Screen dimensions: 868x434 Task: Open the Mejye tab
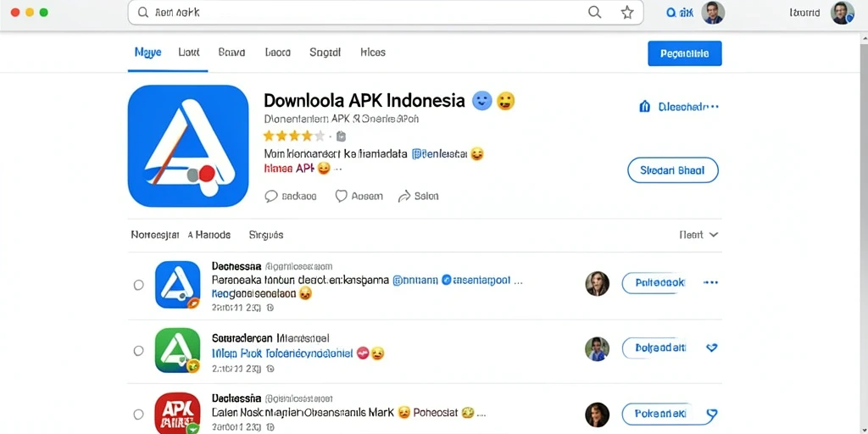point(147,53)
